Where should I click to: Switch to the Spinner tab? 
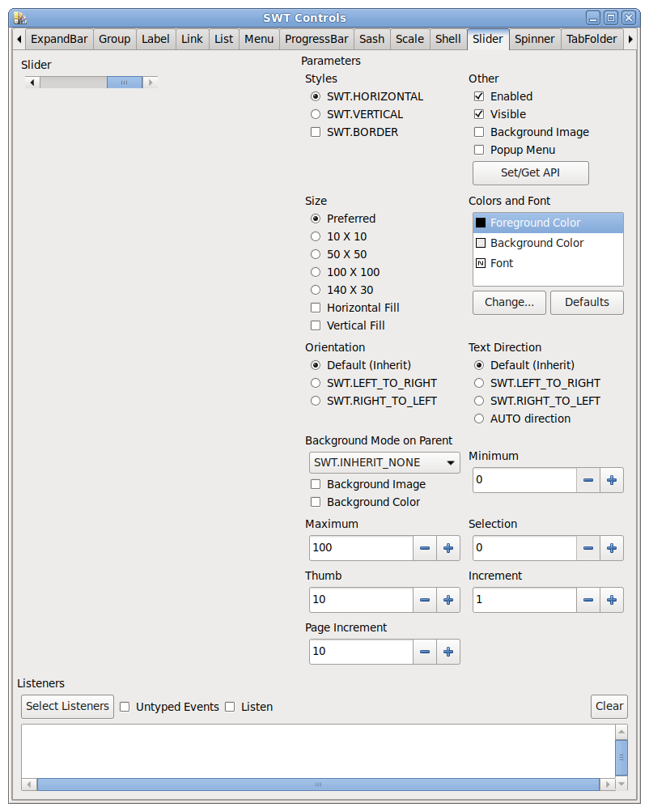pos(534,40)
